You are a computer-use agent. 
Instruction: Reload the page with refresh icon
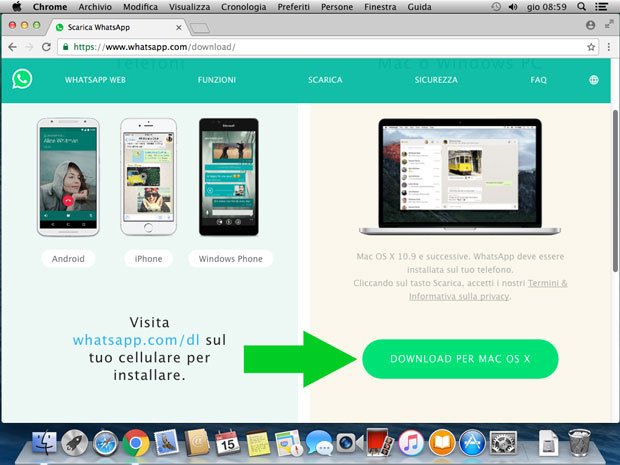coord(46,47)
